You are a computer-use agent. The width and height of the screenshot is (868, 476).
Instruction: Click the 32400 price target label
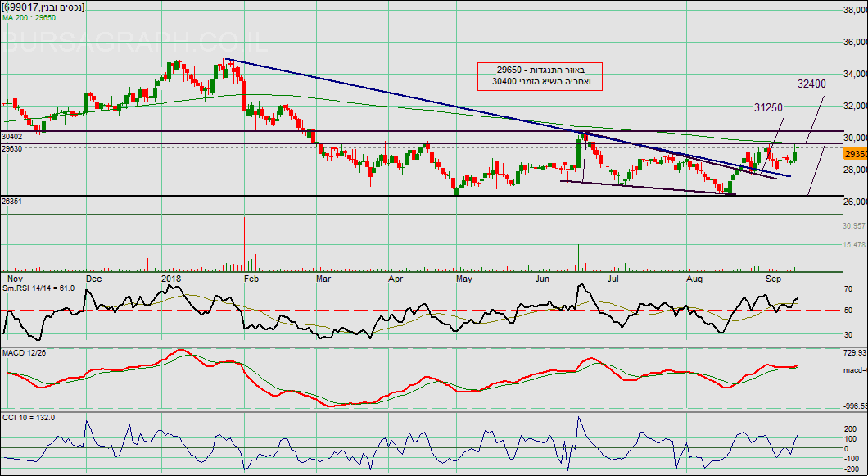(x=811, y=84)
